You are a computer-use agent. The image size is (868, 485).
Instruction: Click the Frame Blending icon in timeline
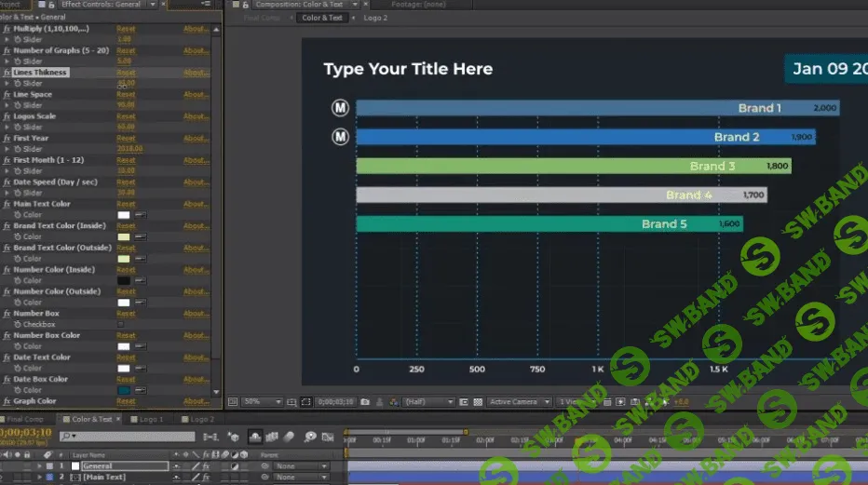coord(272,437)
